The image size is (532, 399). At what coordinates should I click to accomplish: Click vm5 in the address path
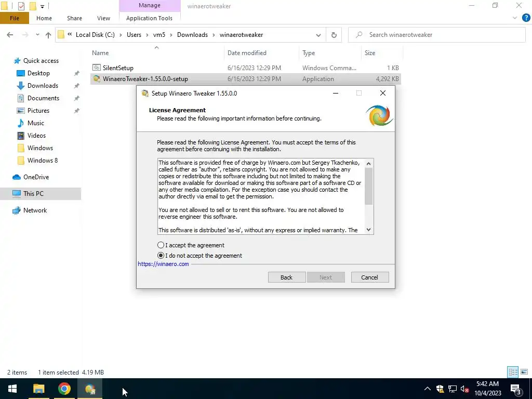pos(159,35)
